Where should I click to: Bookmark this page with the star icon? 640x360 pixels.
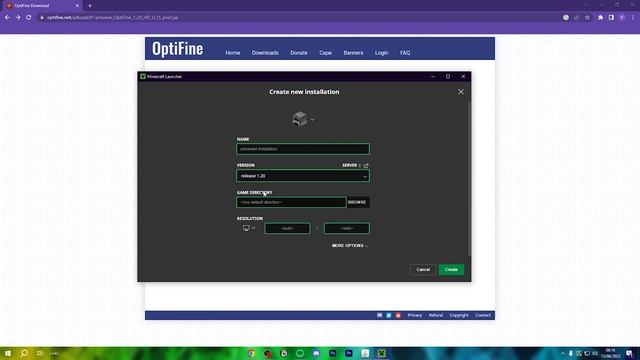[x=587, y=18]
